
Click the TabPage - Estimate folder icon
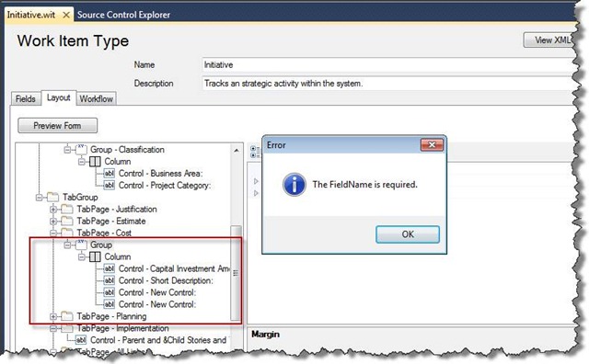point(67,221)
